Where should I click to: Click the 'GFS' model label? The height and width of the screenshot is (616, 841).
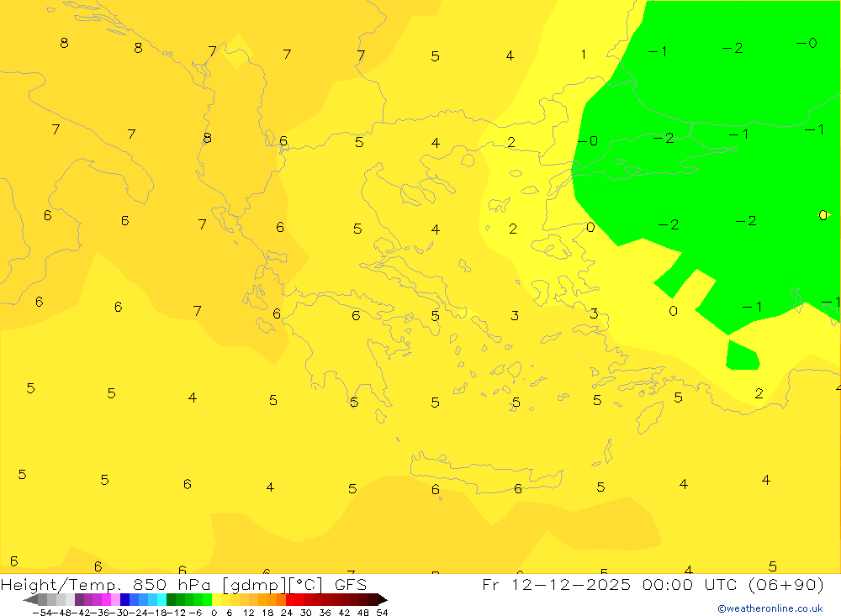351,584
